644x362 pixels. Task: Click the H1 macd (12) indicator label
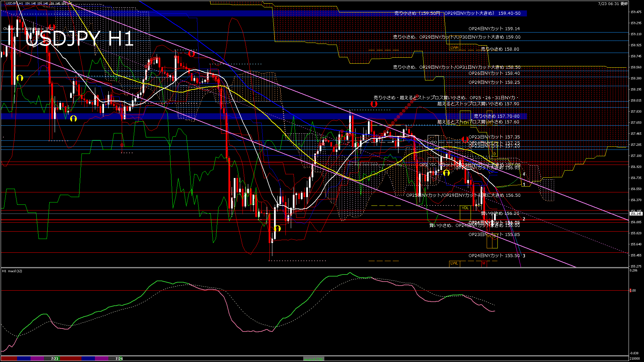click(x=12, y=271)
